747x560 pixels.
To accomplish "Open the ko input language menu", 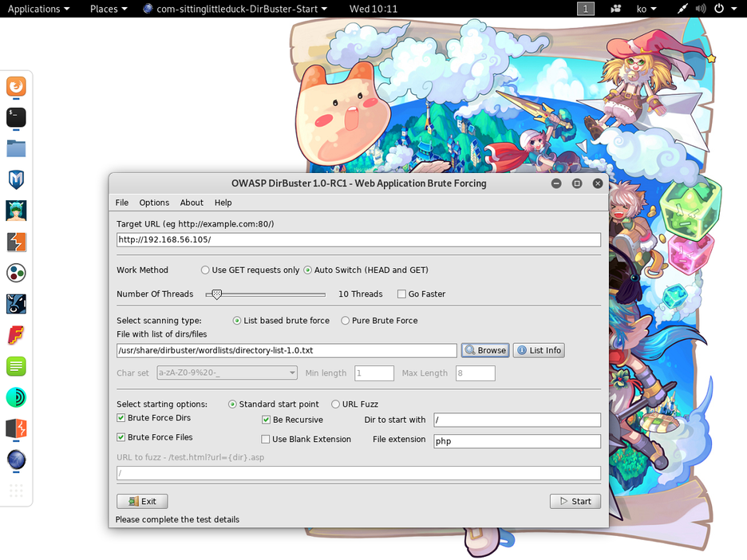I will click(646, 9).
